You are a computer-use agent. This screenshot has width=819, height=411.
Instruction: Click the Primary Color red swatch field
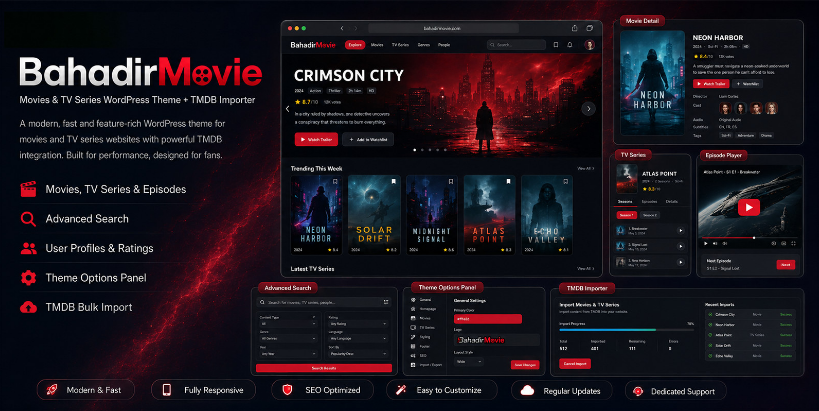pyautogui.click(x=488, y=319)
